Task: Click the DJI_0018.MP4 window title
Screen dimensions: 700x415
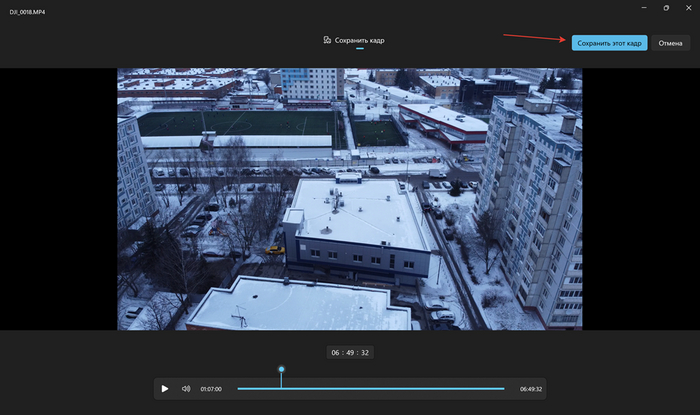Action: click(x=27, y=9)
